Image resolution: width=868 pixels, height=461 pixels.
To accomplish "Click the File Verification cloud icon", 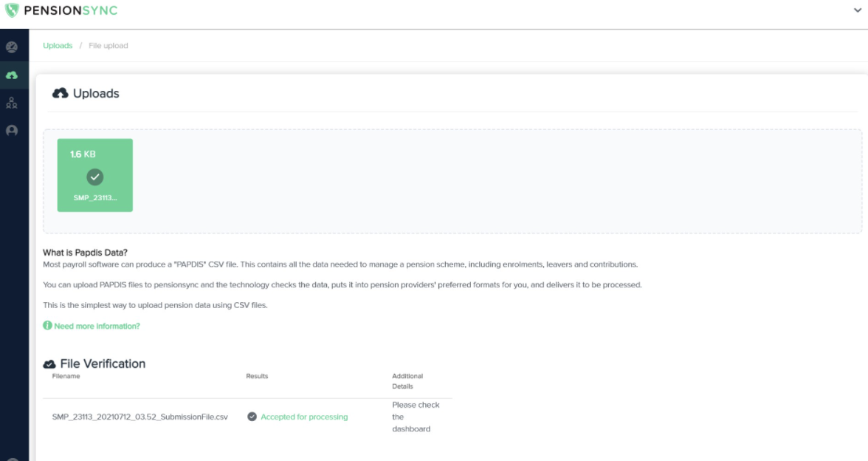I will tap(50, 363).
